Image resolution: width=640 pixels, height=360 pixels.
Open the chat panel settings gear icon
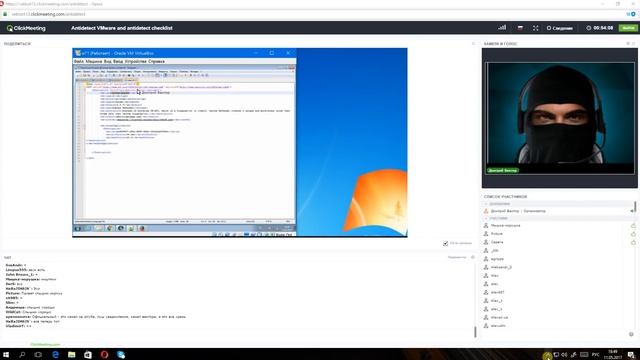tap(473, 257)
